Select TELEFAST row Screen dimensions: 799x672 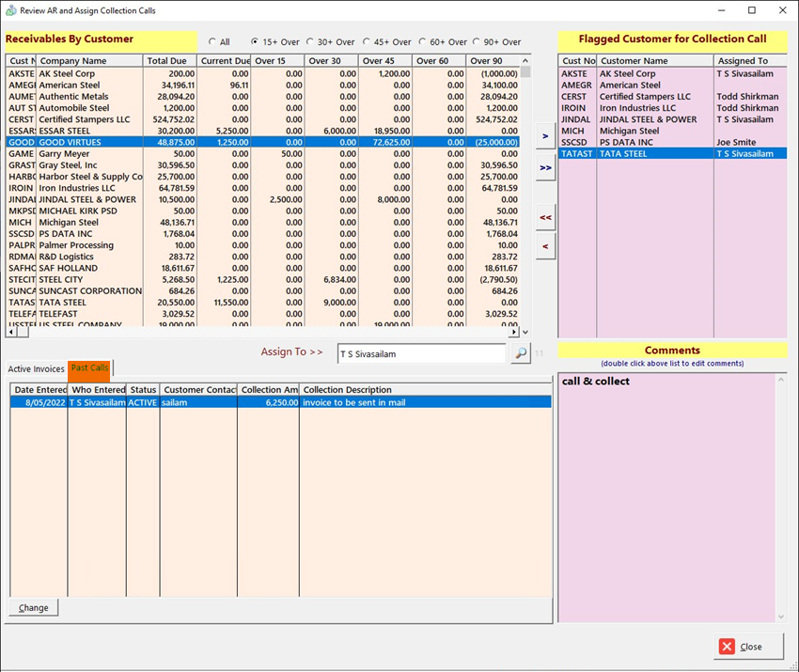click(263, 314)
